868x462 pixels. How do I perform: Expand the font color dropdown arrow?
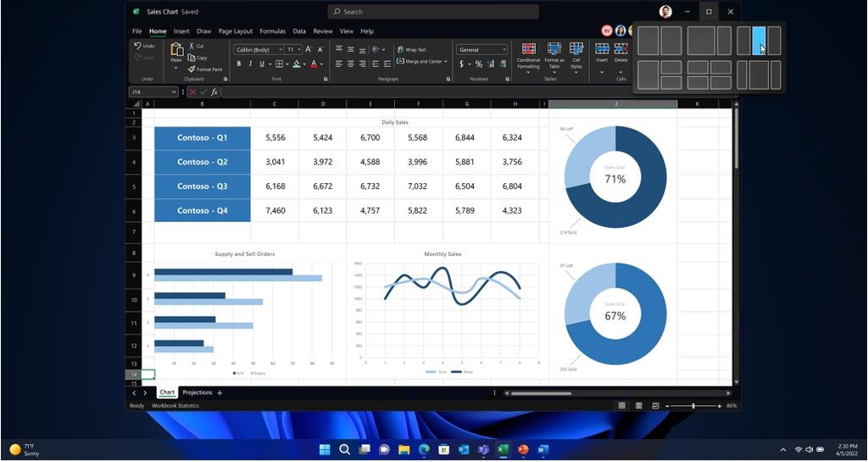pyautogui.click(x=321, y=64)
